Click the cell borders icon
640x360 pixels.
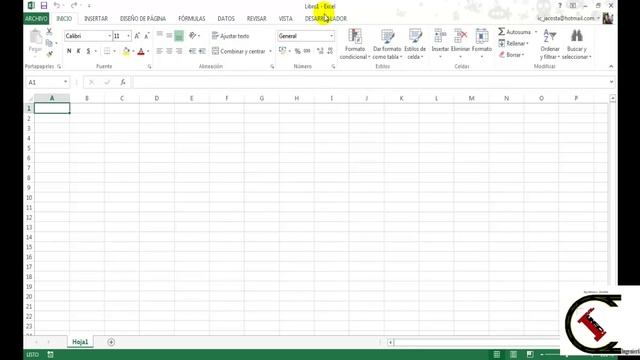point(107,51)
